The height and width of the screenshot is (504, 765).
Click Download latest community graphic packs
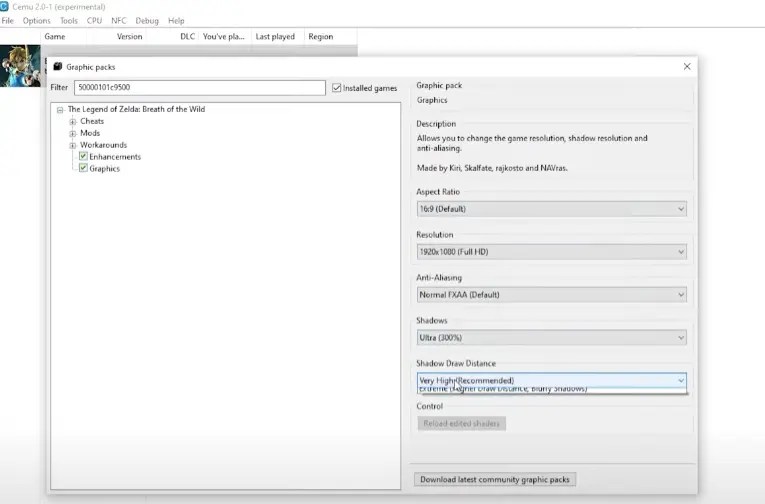[495, 479]
